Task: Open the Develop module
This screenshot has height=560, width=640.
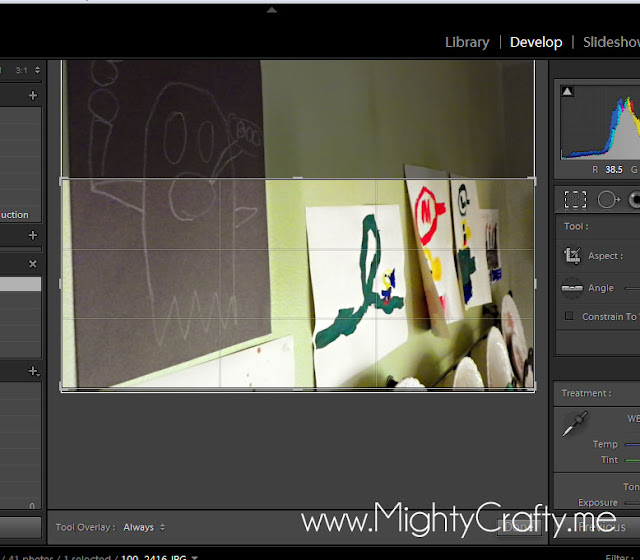Action: tap(536, 42)
